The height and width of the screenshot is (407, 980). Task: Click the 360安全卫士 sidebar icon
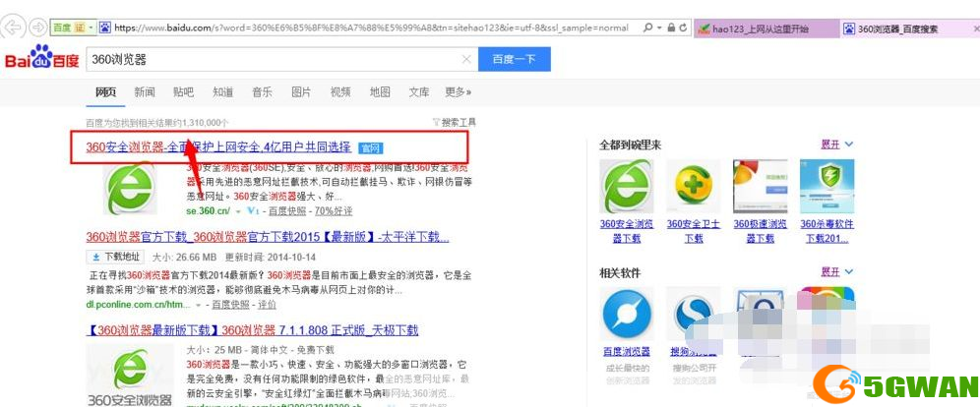point(693,187)
